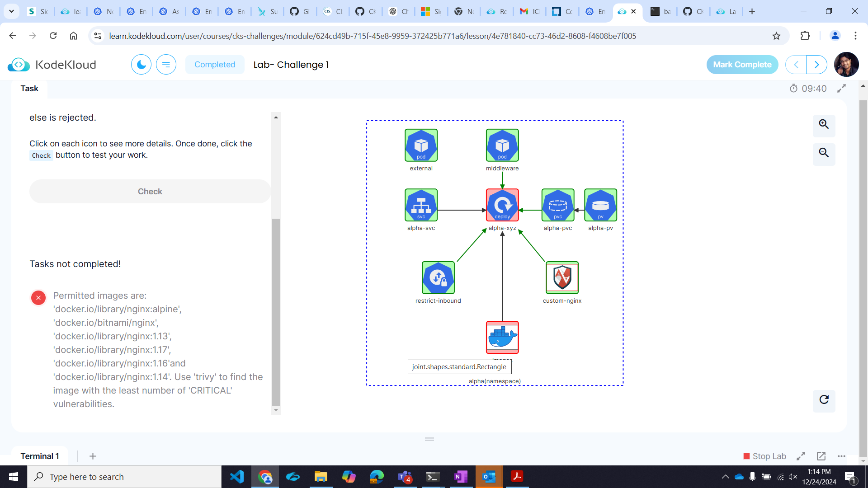The width and height of the screenshot is (868, 488).
Task: Open the alpha-pv volume icon
Action: click(x=600, y=205)
